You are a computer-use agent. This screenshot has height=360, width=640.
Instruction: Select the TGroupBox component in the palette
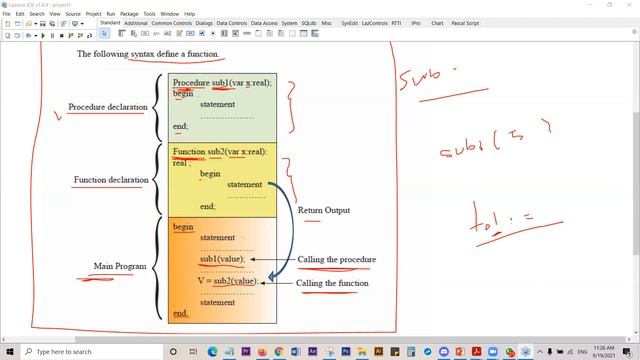(x=258, y=33)
